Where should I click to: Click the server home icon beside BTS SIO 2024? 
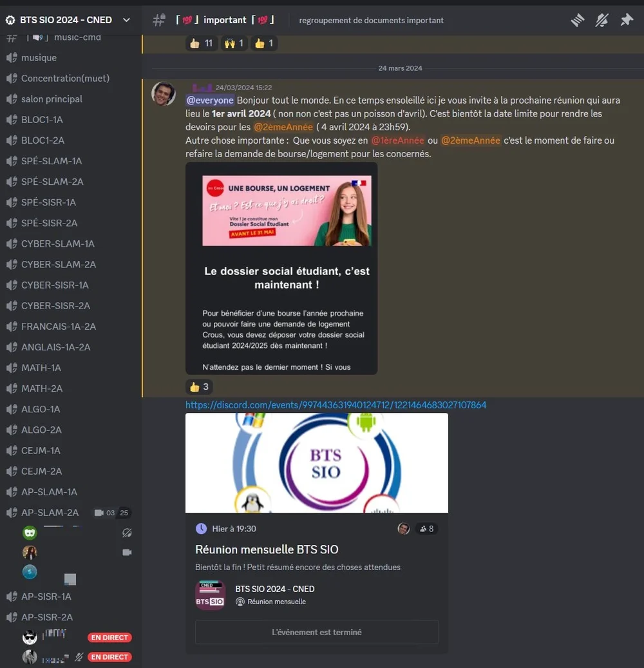pyautogui.click(x=11, y=20)
